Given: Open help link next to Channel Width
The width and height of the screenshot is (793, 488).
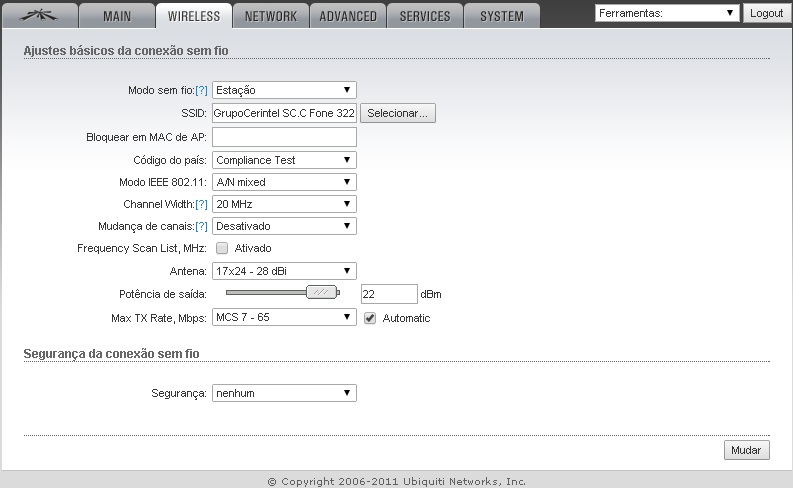Looking at the screenshot, I should click(201, 204).
